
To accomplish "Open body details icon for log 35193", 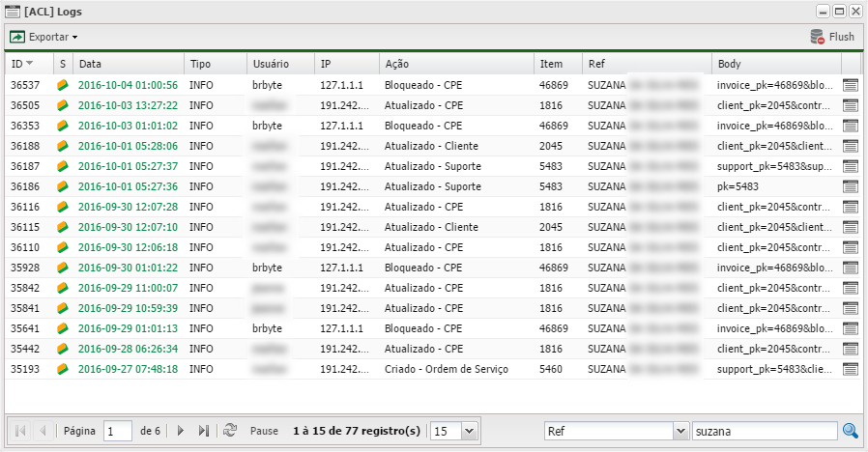I will (x=851, y=369).
